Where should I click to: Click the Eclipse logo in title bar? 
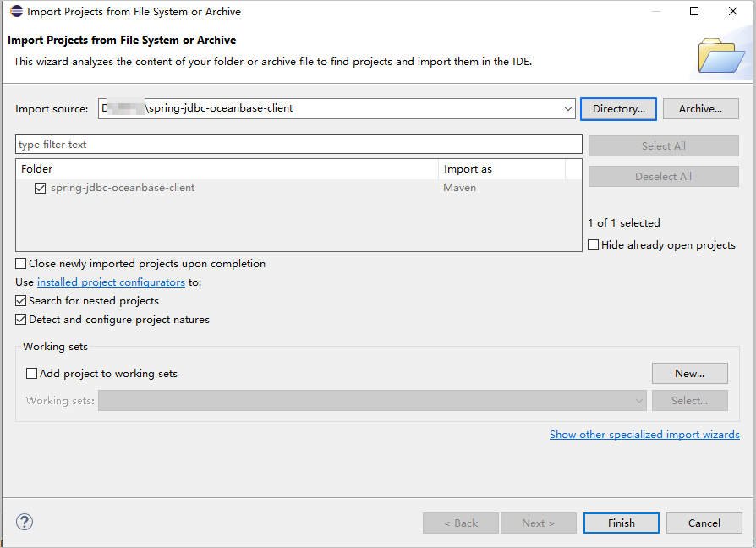(16, 12)
